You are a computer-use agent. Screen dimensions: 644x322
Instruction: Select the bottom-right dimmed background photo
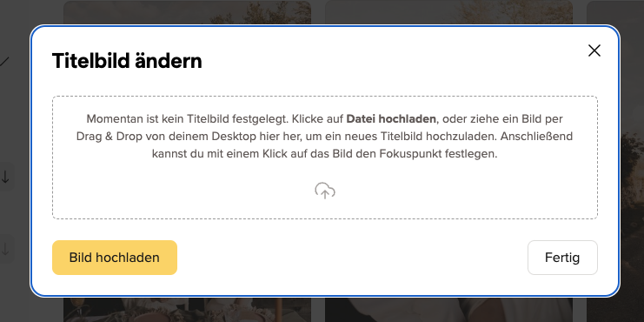point(449,309)
